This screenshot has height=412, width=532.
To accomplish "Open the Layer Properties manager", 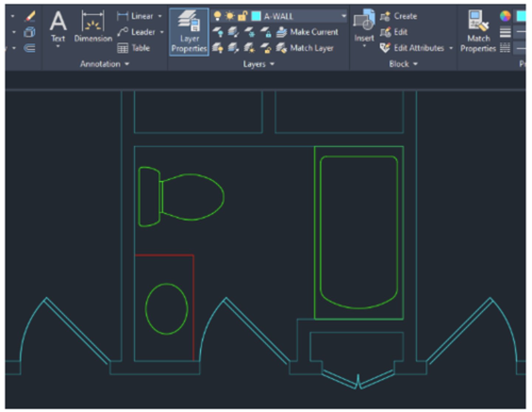I will point(189,32).
